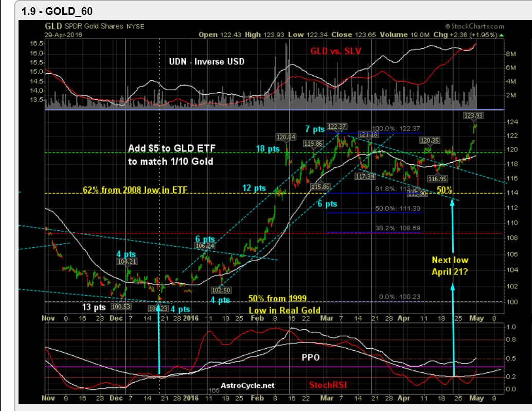Viewport: 532px width, 411px height.
Task: Click the '100.53' price tag
Action: pyautogui.click(x=121, y=307)
